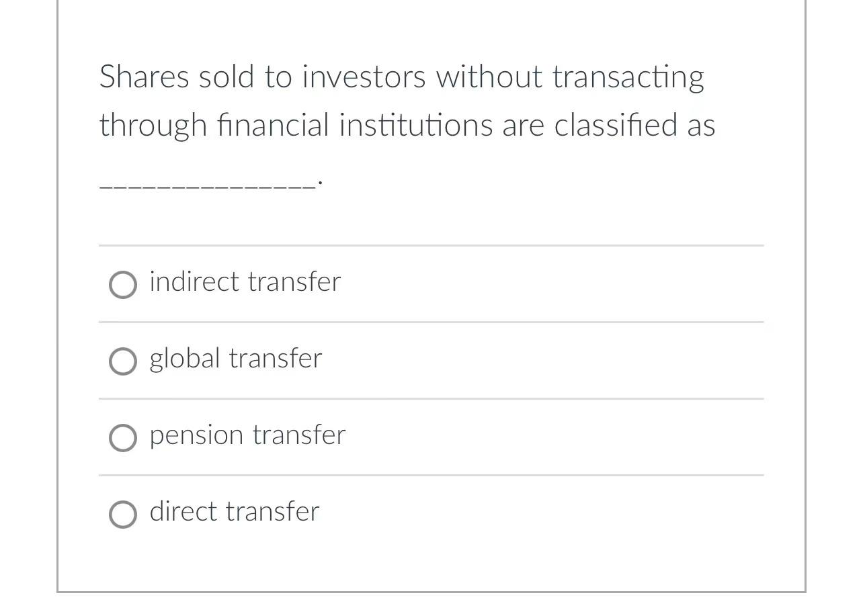This screenshot has height=616, width=863.
Task: Click the divider below the question
Action: coord(430,245)
